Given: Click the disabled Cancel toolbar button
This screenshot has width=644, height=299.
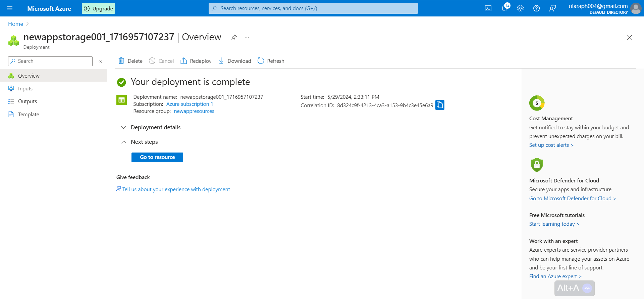Looking at the screenshot, I should tap(161, 61).
